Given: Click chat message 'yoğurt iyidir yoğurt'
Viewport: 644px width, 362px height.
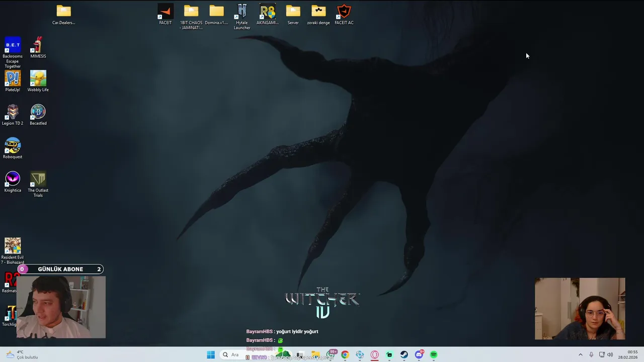Looking at the screenshot, I should (297, 332).
